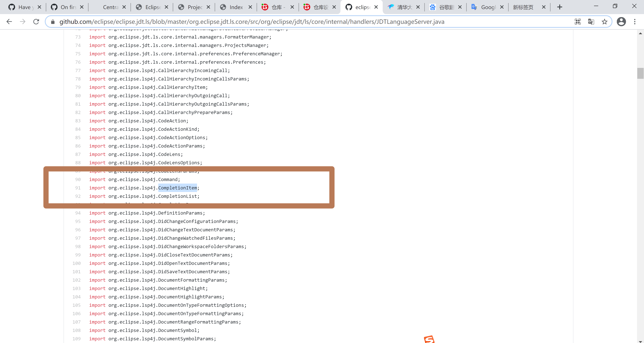Open the profile avatar account menu

621,22
